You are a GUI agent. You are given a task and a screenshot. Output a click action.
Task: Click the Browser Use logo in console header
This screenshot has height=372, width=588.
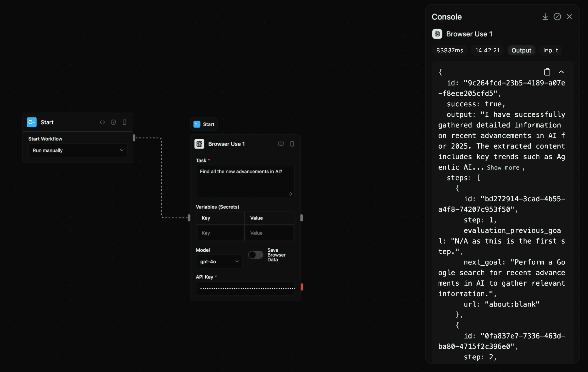(437, 34)
